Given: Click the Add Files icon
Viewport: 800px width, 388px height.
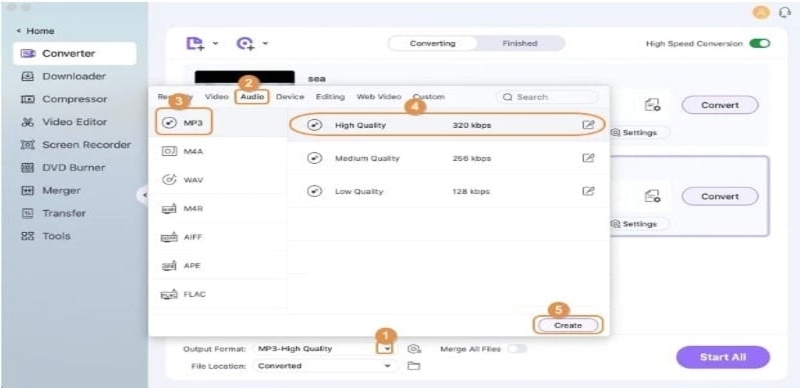Looking at the screenshot, I should tap(194, 44).
